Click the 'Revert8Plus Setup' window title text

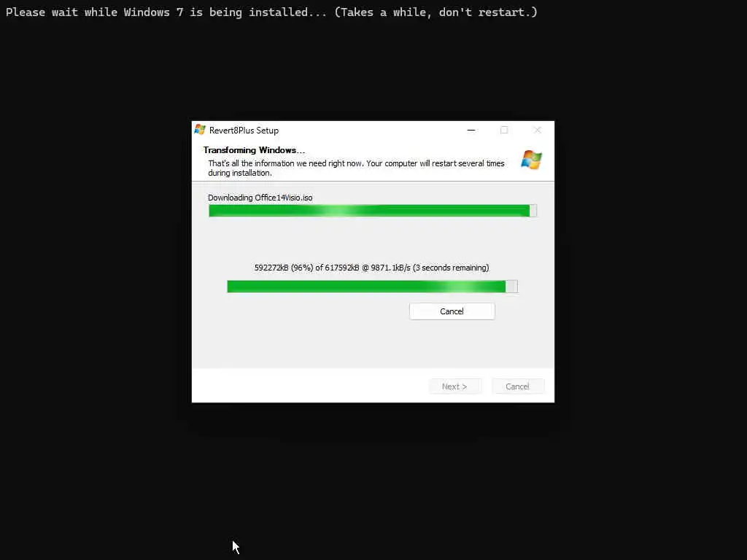[244, 131]
